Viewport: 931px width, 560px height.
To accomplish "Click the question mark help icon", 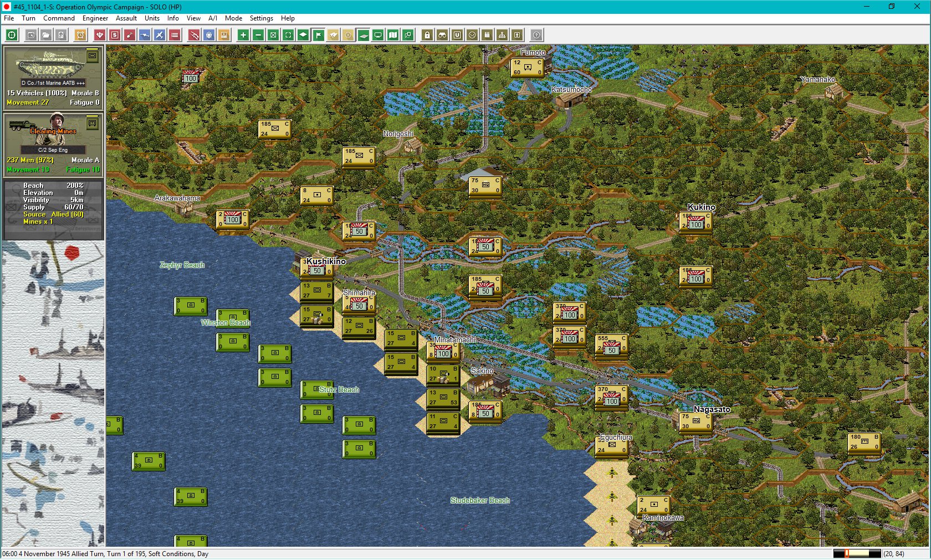I will pyautogui.click(x=536, y=35).
